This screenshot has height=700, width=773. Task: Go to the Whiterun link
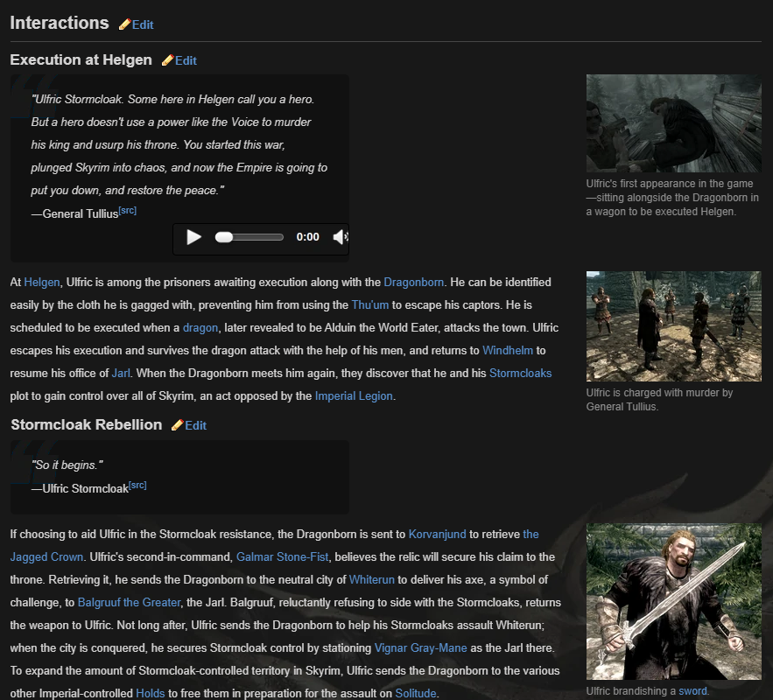[372, 579]
